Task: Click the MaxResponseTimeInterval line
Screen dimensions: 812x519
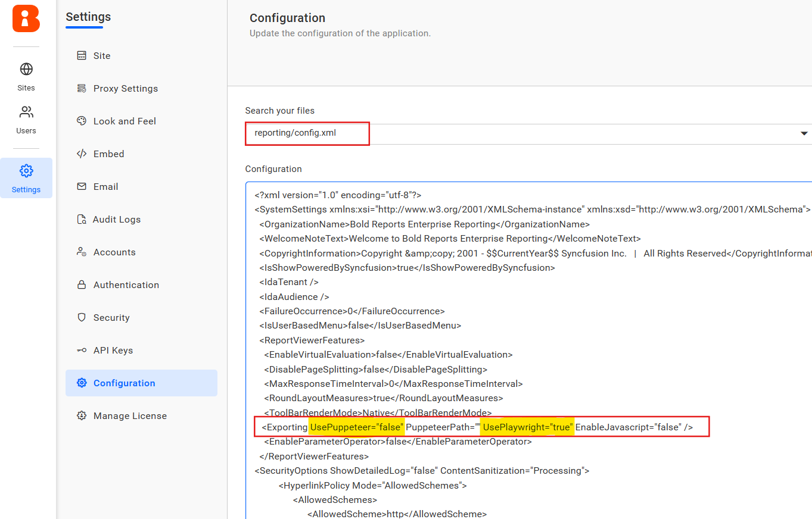Action: coord(393,384)
